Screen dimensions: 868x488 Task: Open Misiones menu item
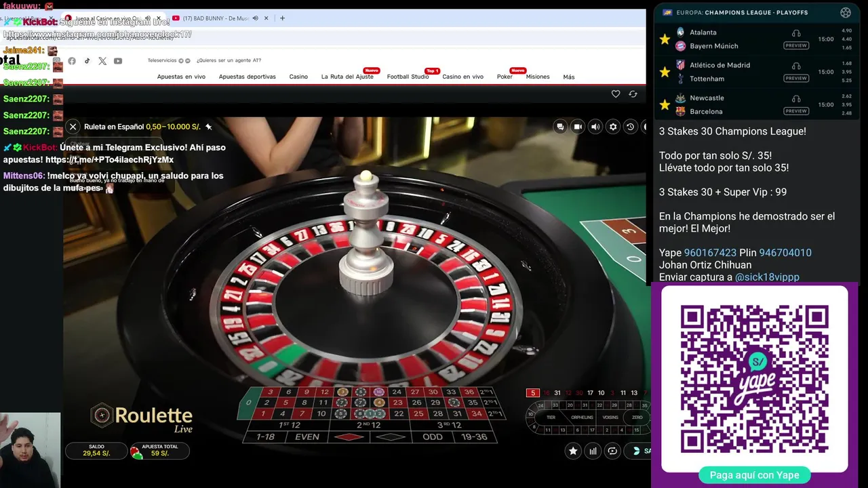[x=538, y=77]
